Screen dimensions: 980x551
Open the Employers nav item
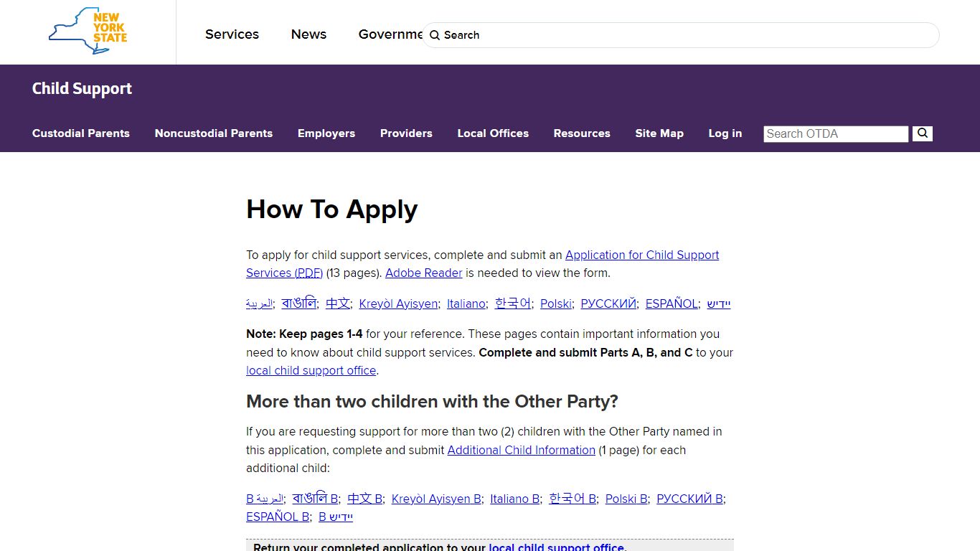pyautogui.click(x=326, y=133)
